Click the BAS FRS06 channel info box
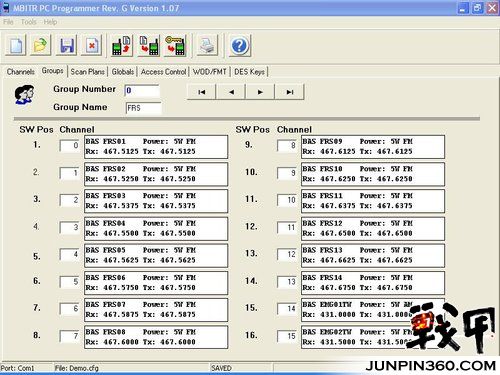 click(x=156, y=283)
